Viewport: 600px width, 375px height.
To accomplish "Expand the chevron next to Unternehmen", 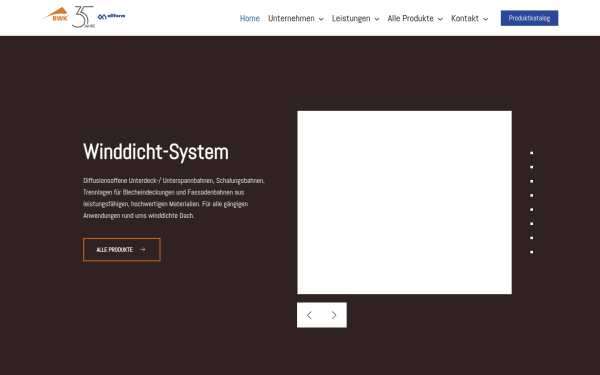I will click(321, 19).
